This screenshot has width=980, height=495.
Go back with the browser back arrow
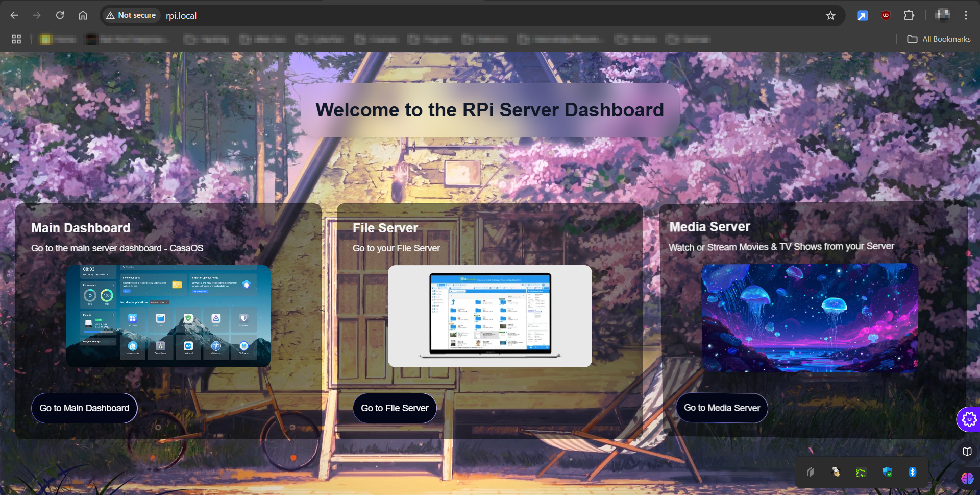14,15
